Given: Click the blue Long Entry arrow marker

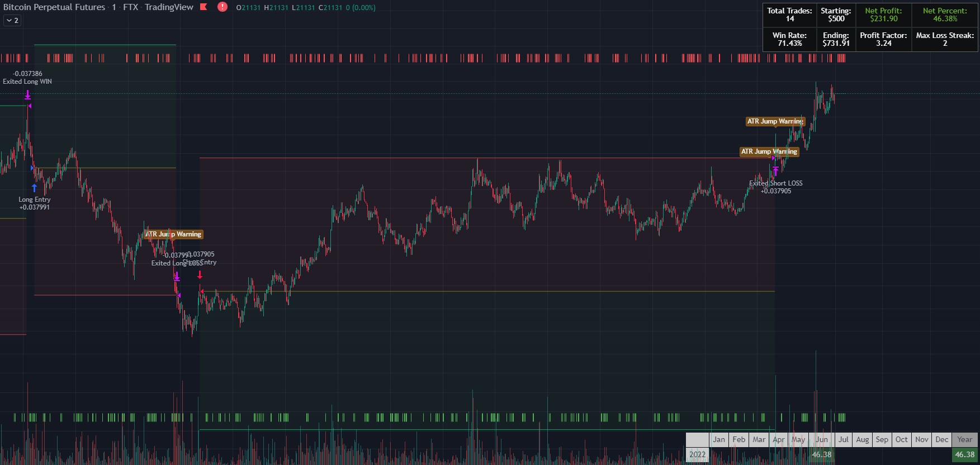Looking at the screenshot, I should [34, 188].
